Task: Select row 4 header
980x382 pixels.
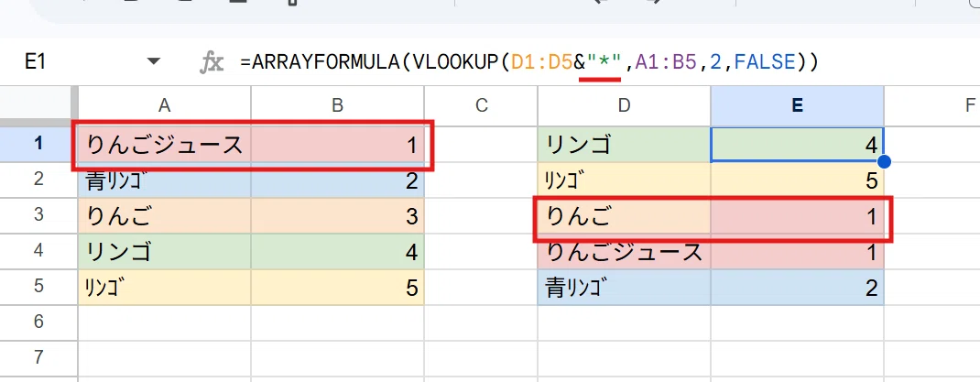Action: [38, 251]
